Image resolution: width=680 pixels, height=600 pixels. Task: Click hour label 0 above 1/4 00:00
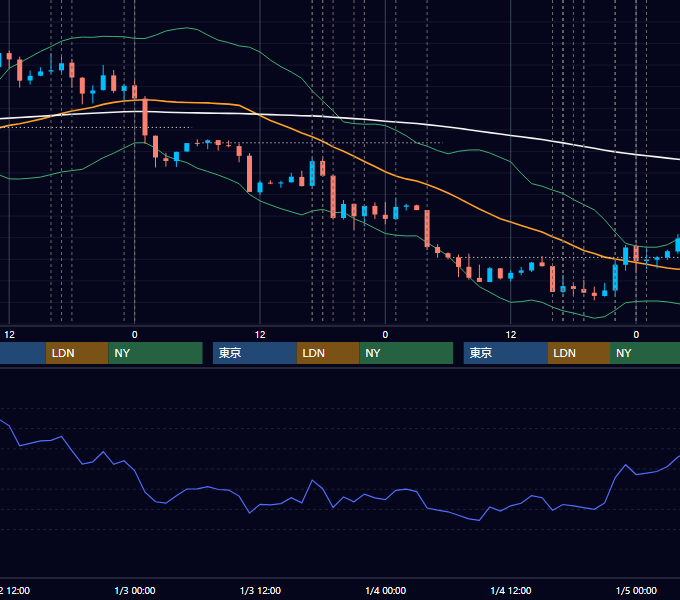pos(385,335)
